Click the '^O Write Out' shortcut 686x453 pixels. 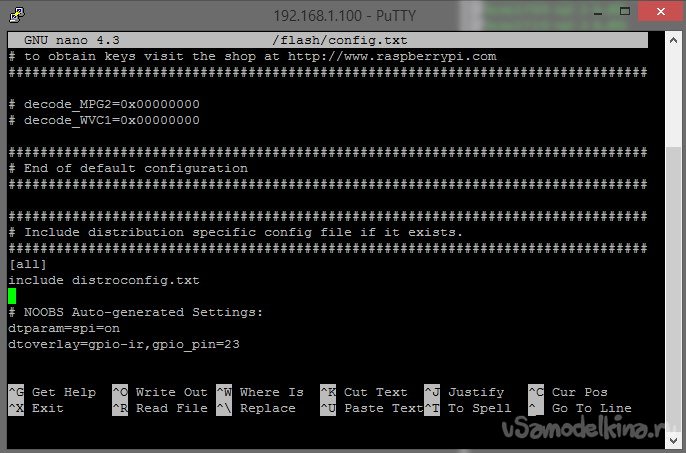[x=160, y=392]
